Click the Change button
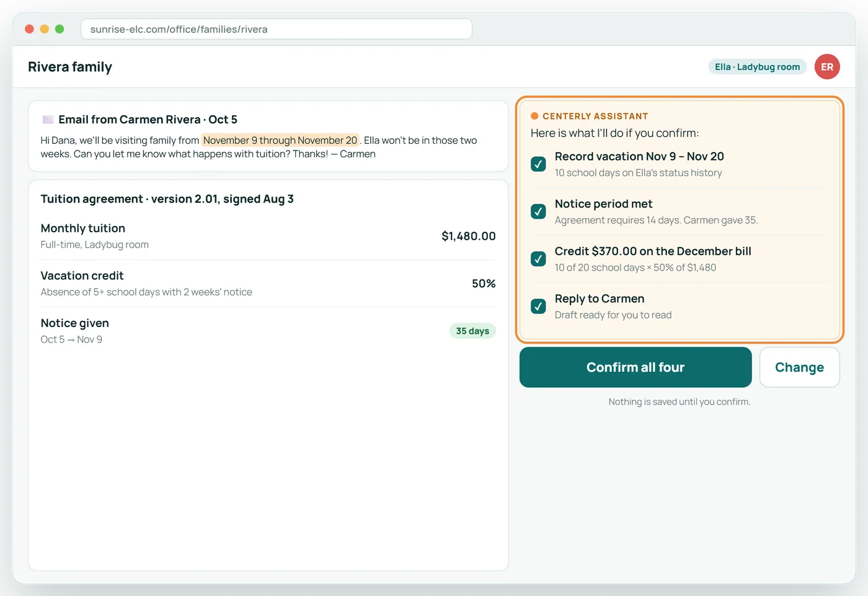868x596 pixels. (x=799, y=367)
